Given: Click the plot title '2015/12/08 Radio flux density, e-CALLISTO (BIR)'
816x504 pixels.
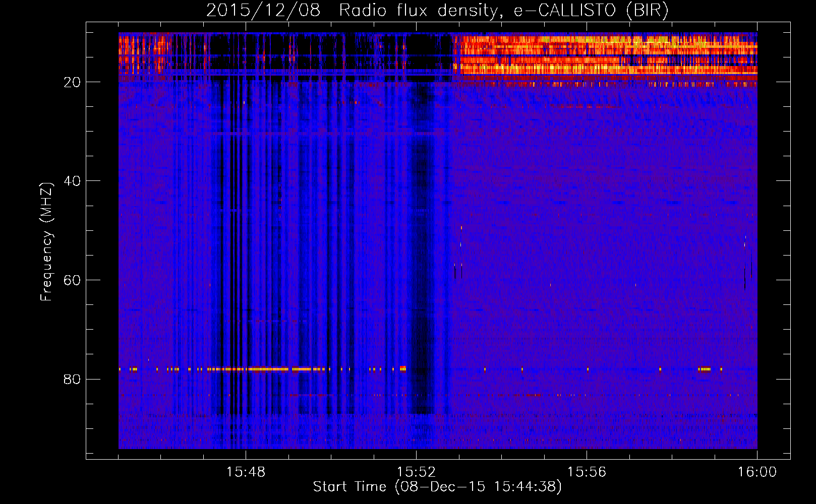Looking at the screenshot, I should tap(437, 11).
